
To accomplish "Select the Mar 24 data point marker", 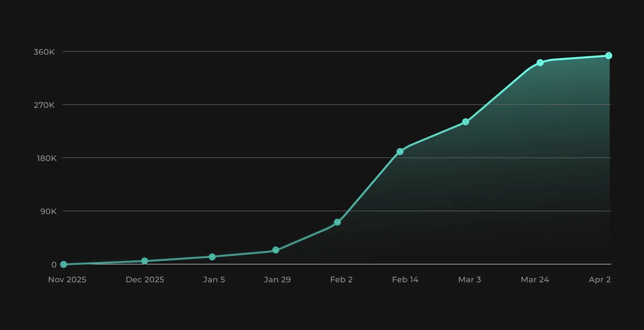I will [x=540, y=63].
